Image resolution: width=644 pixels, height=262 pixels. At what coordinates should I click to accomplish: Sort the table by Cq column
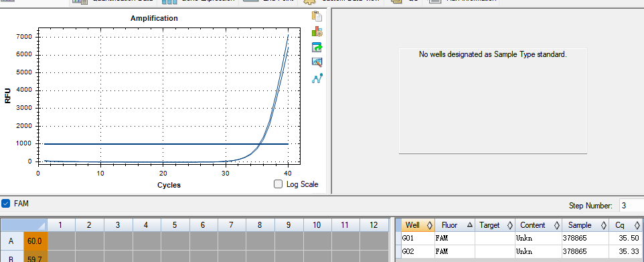tap(626, 225)
